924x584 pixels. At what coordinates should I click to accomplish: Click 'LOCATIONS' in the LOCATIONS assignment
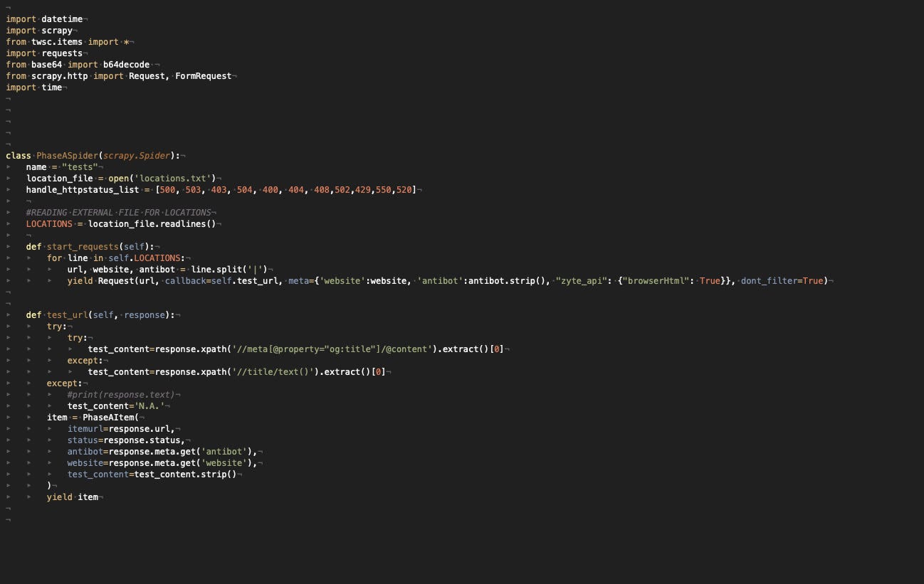[49, 224]
